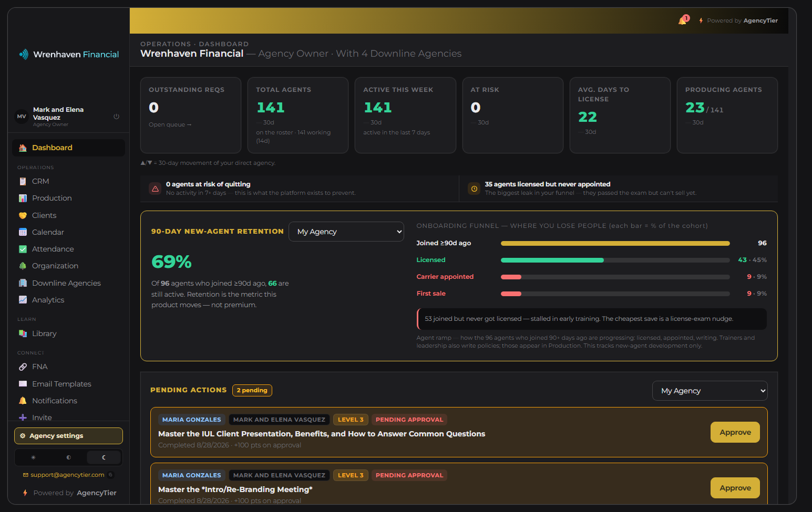Click '0 agents at risk of quitting' text
Viewport: 812px width, 512px height.
click(208, 184)
